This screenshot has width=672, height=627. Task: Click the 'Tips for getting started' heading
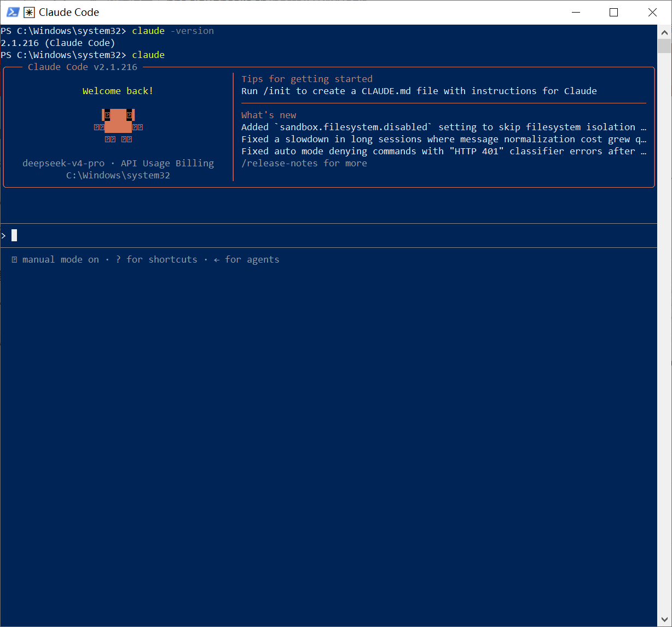point(307,79)
